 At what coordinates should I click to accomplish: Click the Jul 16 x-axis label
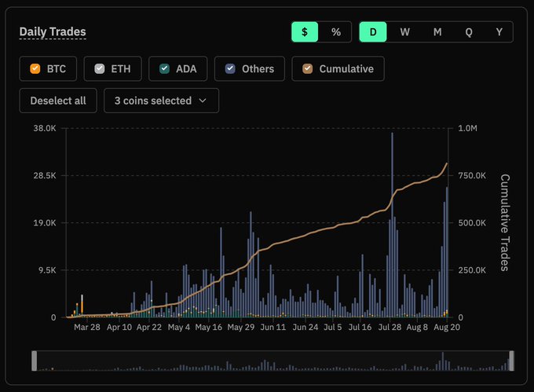[x=360, y=328]
